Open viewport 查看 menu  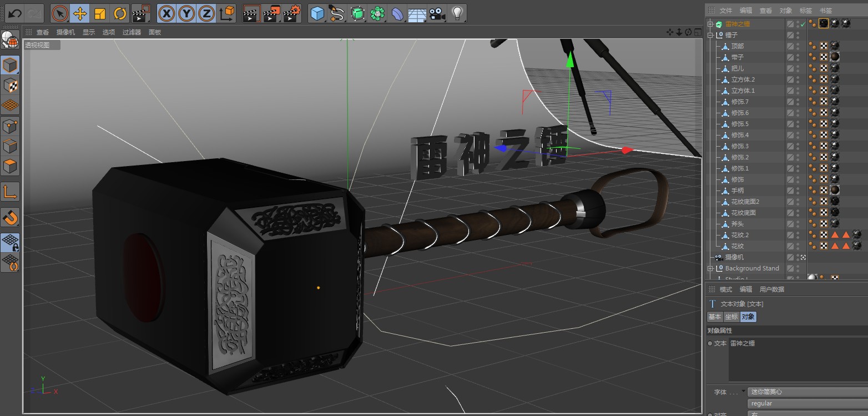coord(43,32)
